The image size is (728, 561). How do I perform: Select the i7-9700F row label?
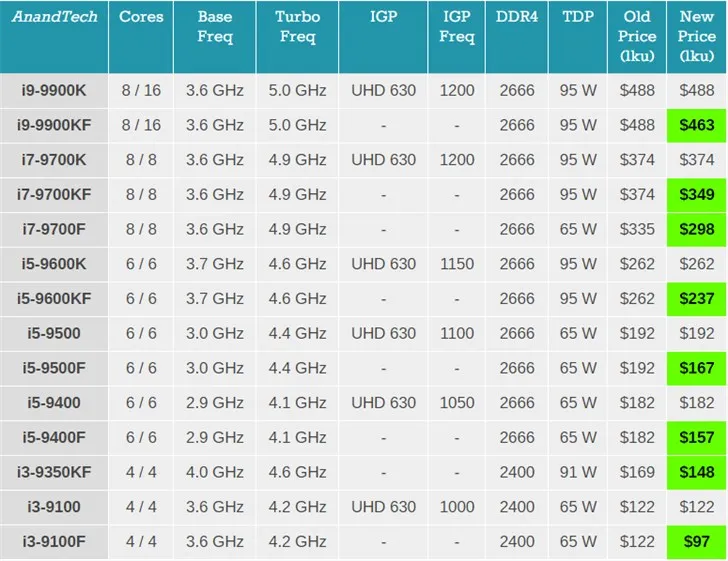54,229
